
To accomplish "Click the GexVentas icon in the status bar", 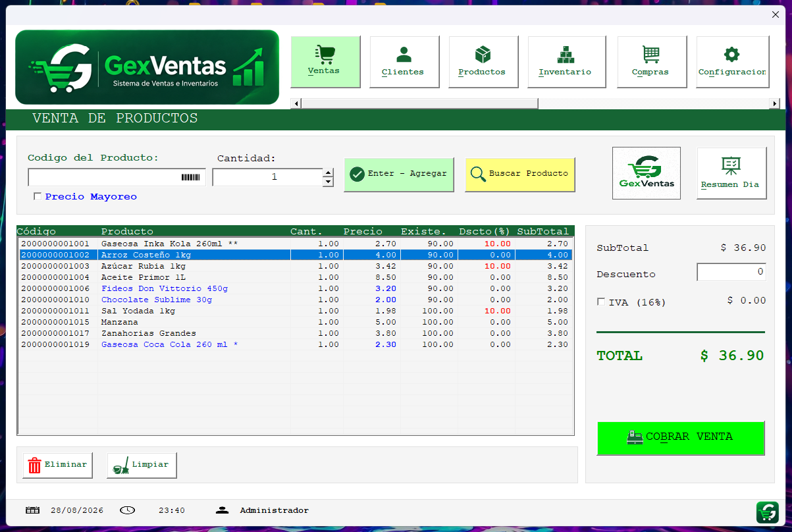I will pyautogui.click(x=768, y=512).
